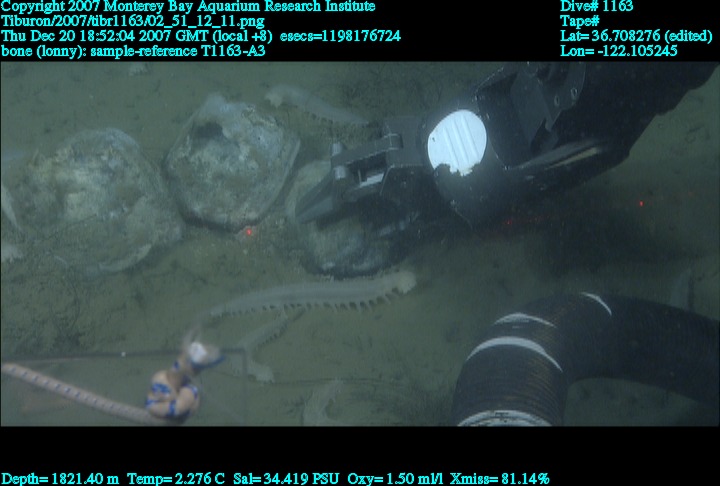Click the red laser dot near the rocks
Viewport: 720px width, 486px height.
tap(247, 231)
